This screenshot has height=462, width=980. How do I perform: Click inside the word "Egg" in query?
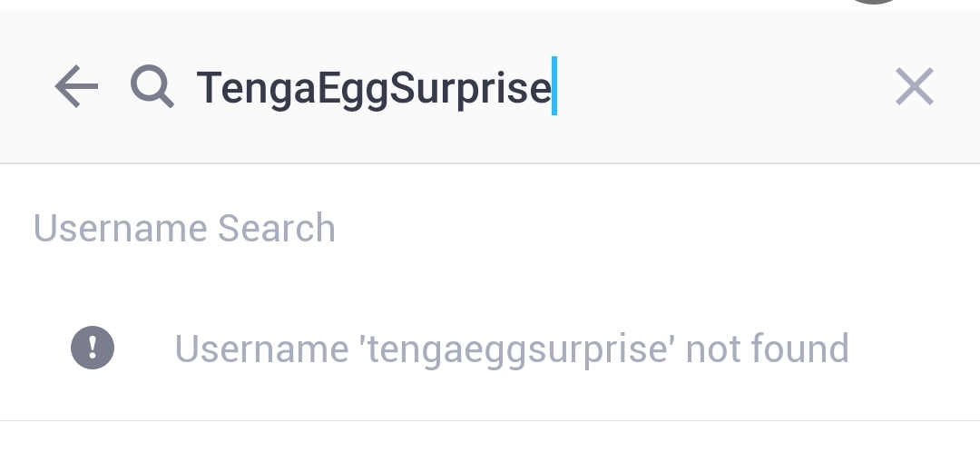tap(353, 89)
